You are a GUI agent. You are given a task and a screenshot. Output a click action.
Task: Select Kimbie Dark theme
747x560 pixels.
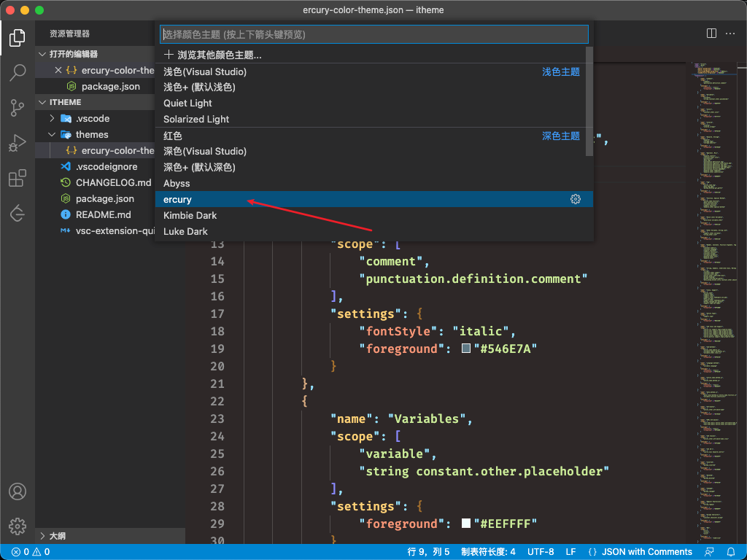[374, 215]
